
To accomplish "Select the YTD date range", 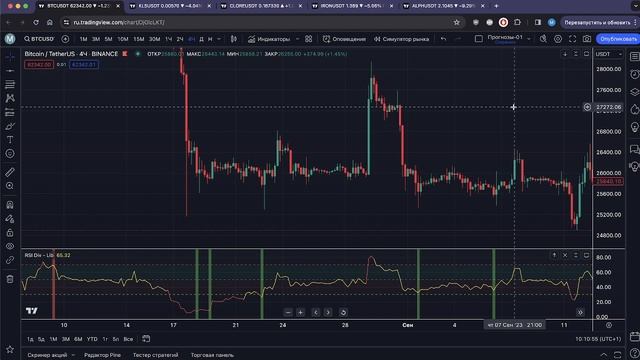I will coord(92,339).
